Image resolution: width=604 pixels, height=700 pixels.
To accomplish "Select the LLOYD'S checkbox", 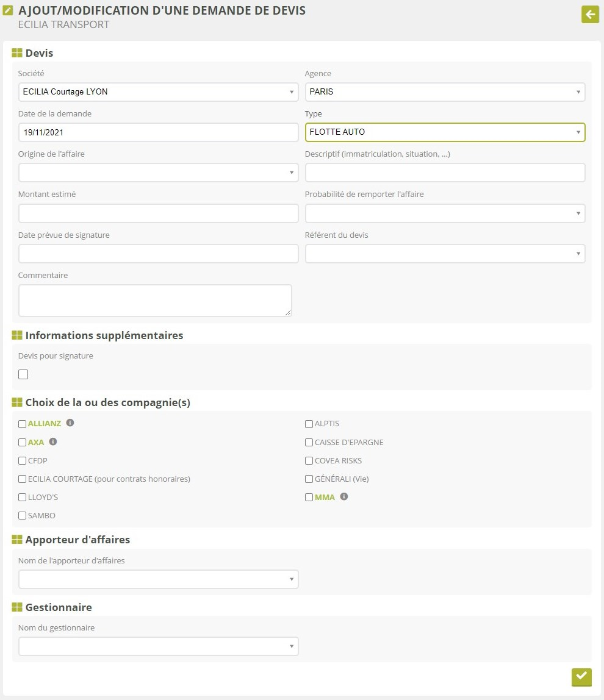I will 23,498.
